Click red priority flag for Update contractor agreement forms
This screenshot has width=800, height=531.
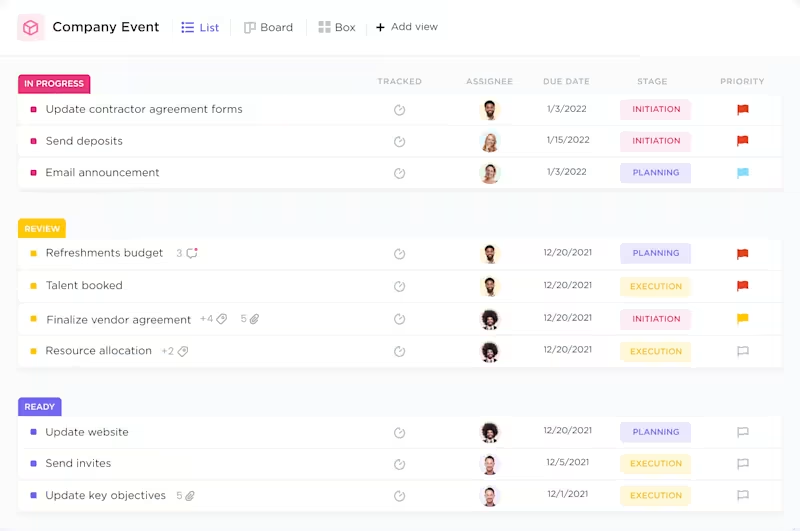coord(742,110)
